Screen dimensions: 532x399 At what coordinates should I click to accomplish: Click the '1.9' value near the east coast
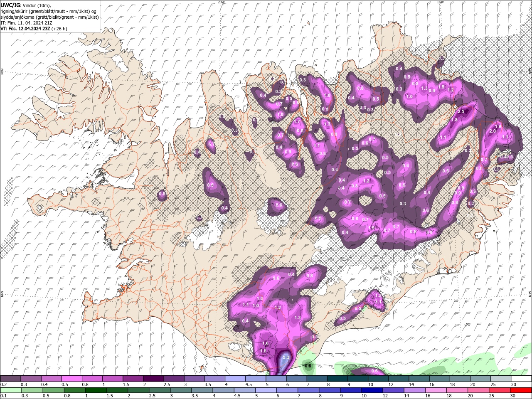point(498,126)
